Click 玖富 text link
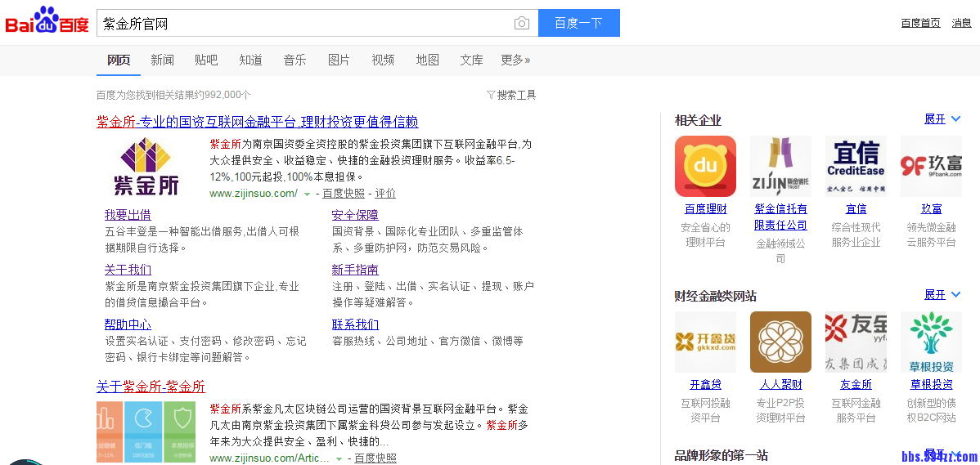 [x=931, y=209]
